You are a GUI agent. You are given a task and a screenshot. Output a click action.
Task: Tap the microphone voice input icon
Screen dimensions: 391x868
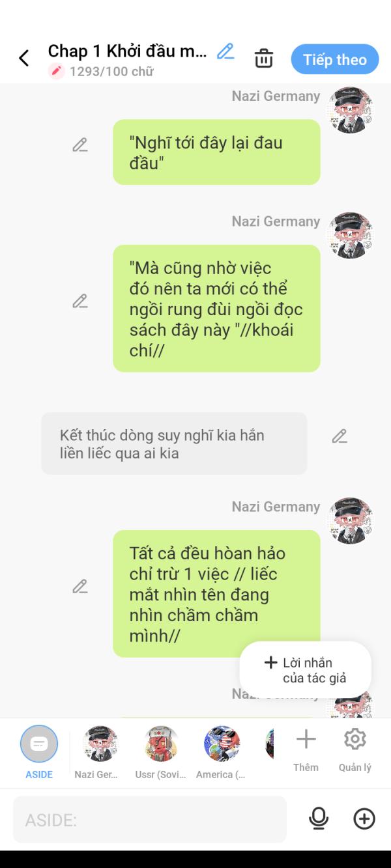[x=319, y=819]
